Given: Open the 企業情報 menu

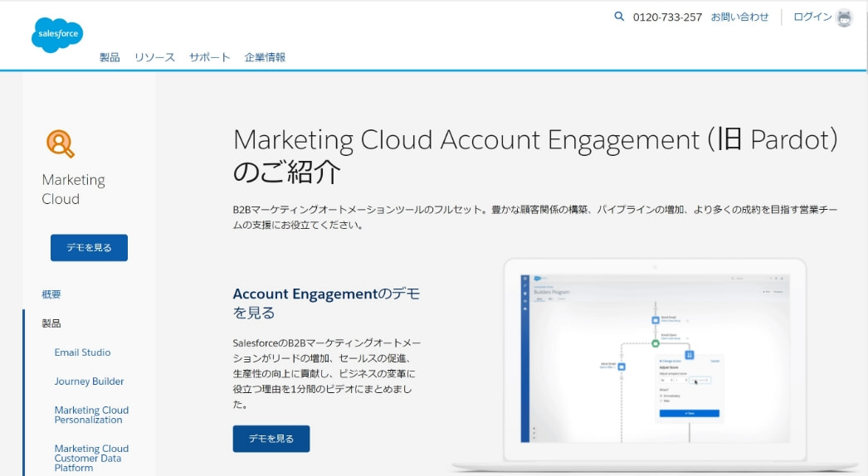Looking at the screenshot, I should pos(265,57).
